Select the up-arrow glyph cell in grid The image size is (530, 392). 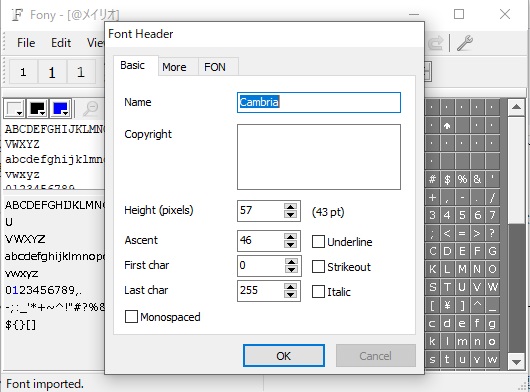[447, 126]
